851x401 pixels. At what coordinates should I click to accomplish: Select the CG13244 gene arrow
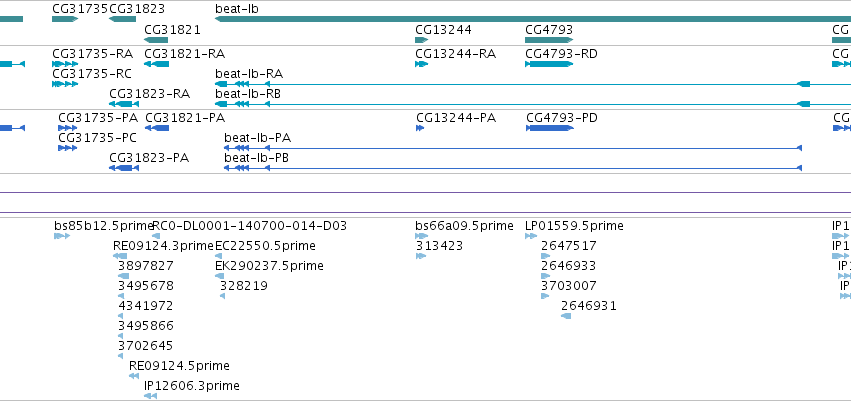pyautogui.click(x=422, y=40)
